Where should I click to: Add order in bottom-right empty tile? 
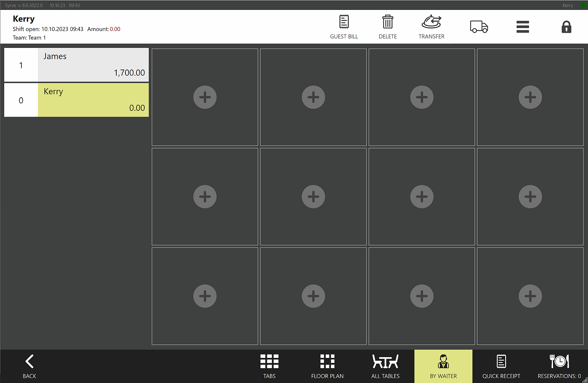point(530,296)
